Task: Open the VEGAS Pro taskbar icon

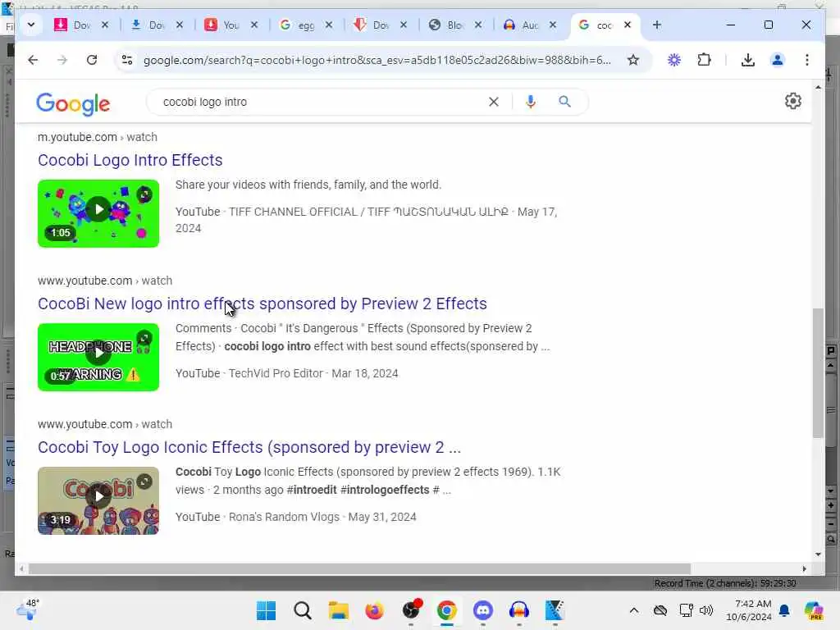Action: point(555,610)
